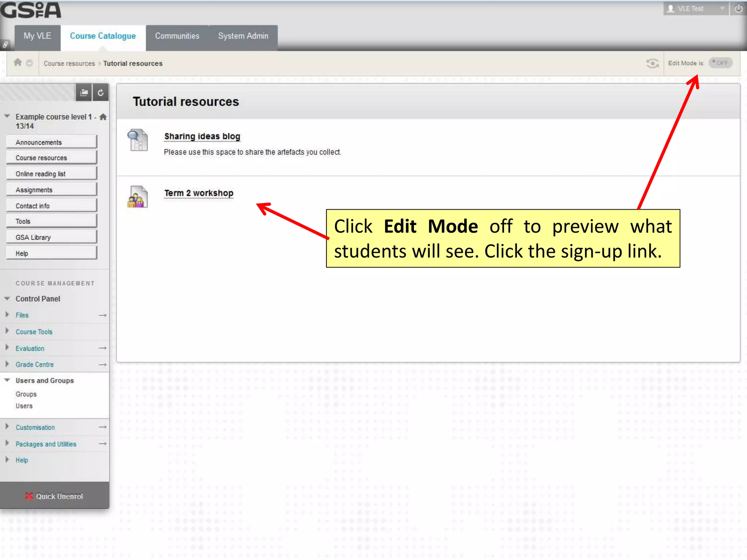Click the folder view icon in course menu
This screenshot has height=560, width=747.
pos(84,93)
